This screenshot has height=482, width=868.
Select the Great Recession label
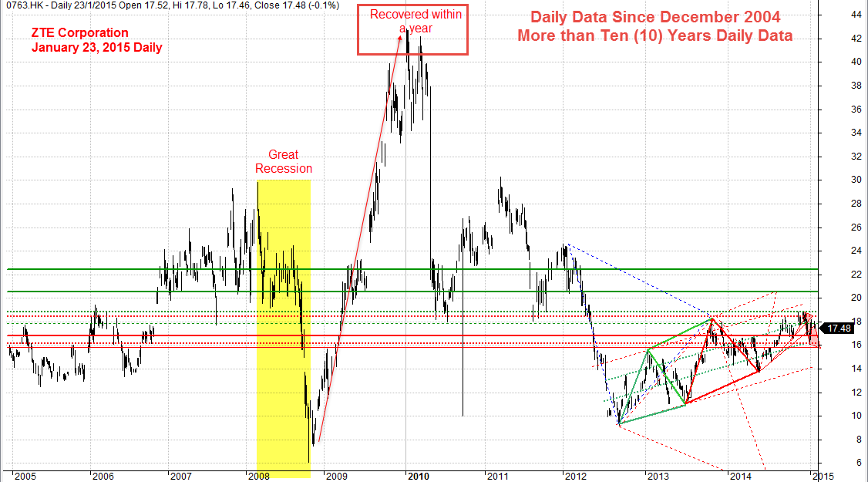coord(284,161)
